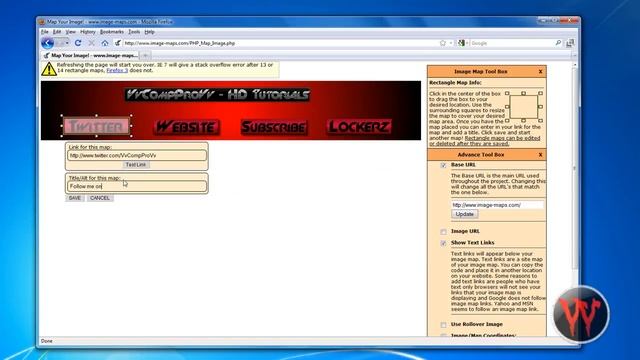
Task: Click the Title/Alt for this map field
Action: tap(137, 186)
